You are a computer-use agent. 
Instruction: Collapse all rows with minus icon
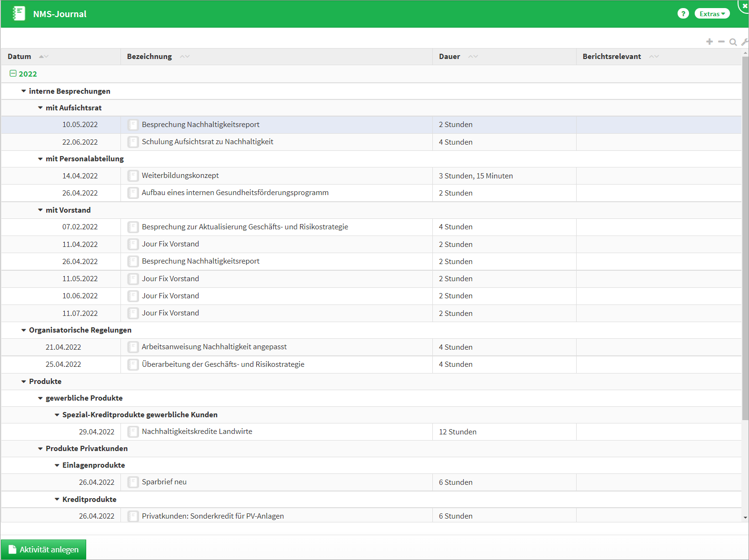pyautogui.click(x=721, y=42)
